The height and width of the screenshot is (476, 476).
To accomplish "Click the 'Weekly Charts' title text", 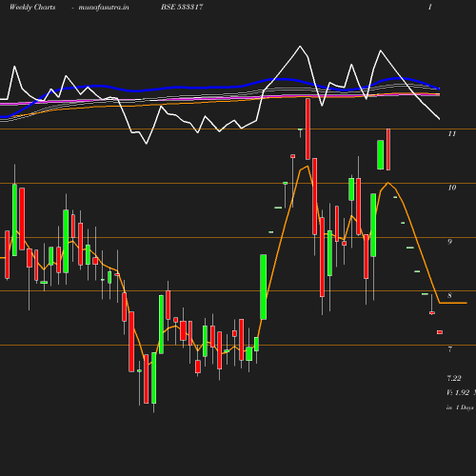I will coord(32,7).
